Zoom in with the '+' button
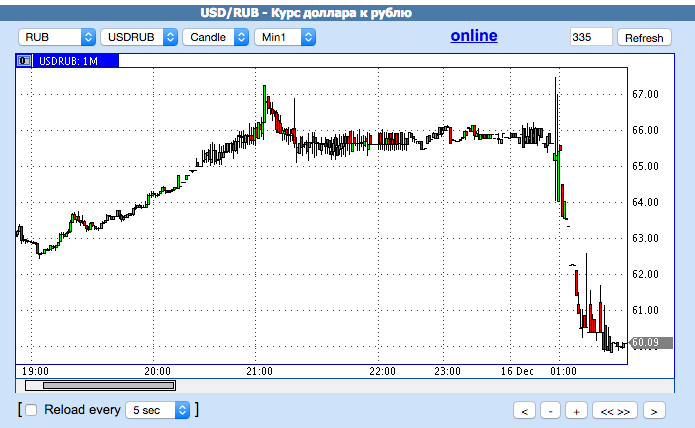Viewport: 695px width, 428px height. point(576,411)
